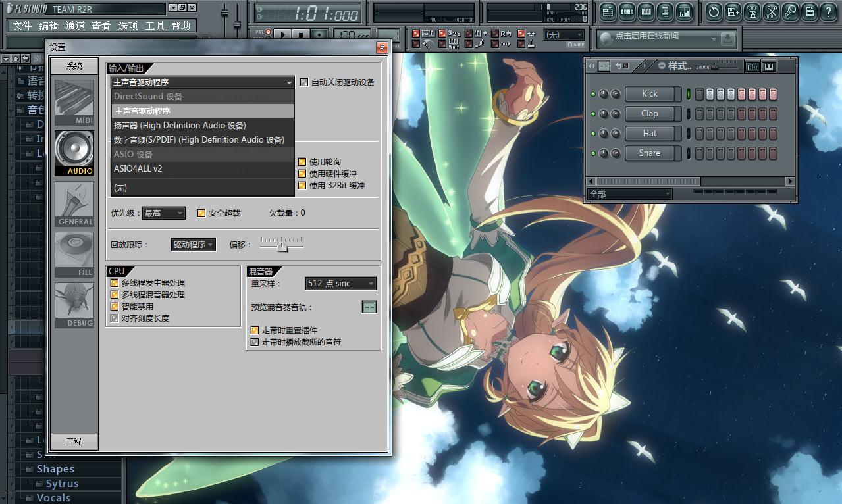Open the DEBUG settings bug icon
The image size is (842, 504).
(x=74, y=305)
